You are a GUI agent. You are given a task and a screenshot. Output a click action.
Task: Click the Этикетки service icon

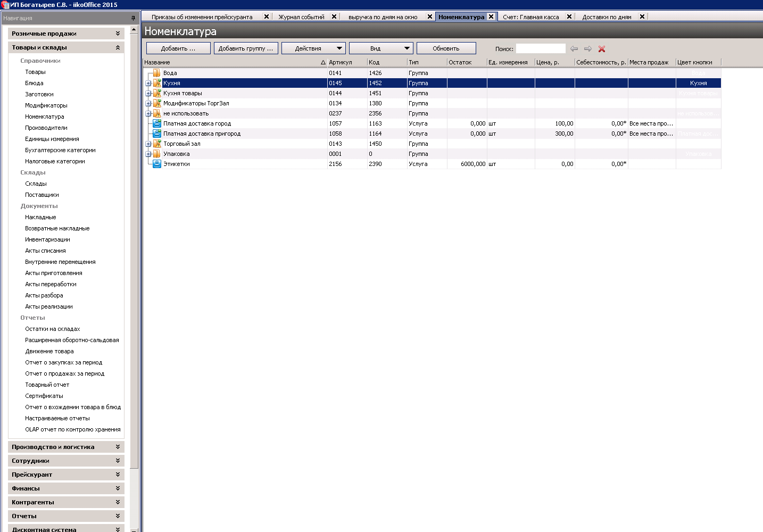click(157, 164)
